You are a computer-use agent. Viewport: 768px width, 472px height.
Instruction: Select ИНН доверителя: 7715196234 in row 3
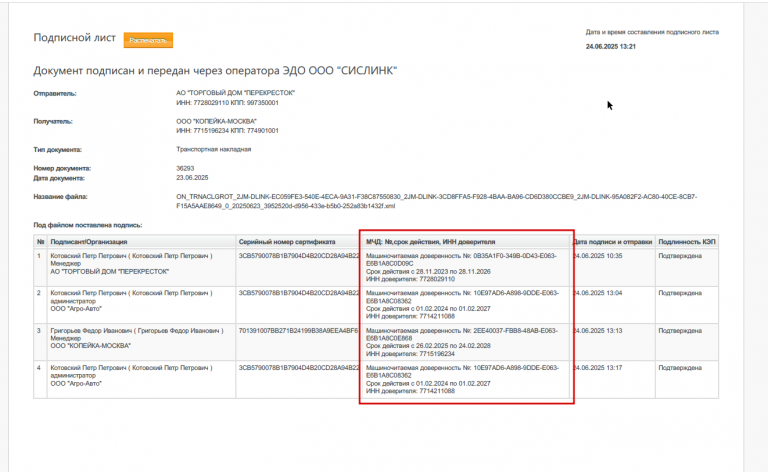(x=410, y=354)
